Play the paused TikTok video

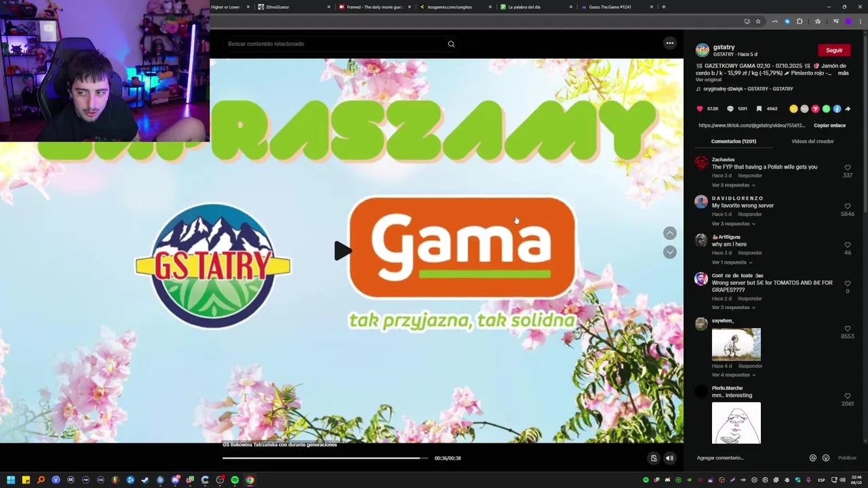point(343,251)
